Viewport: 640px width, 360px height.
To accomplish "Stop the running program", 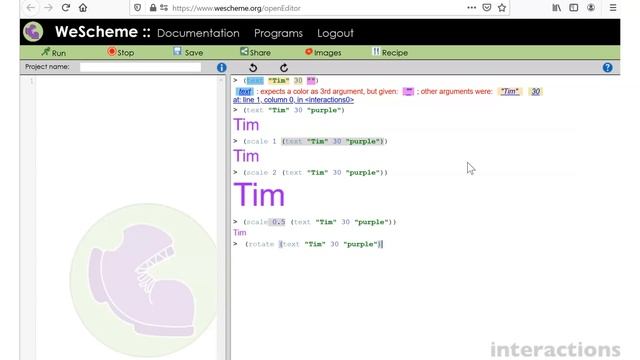I will tap(120, 52).
